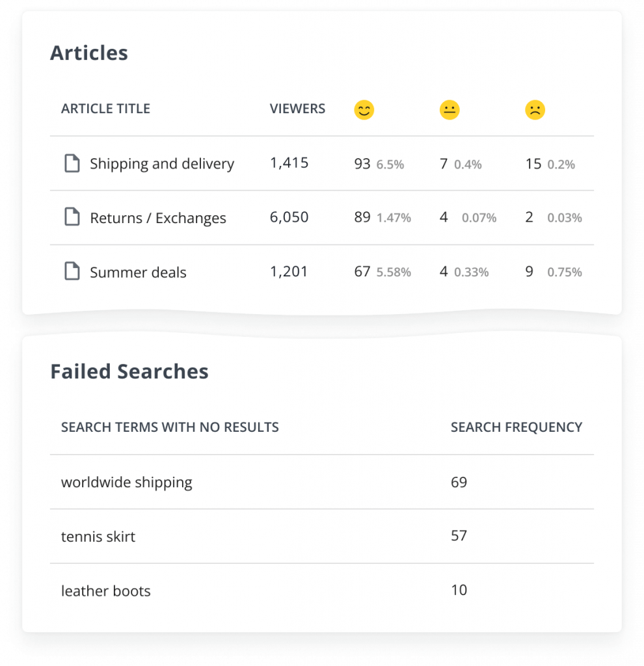Click the sad face column icon
644x666 pixels.
click(x=535, y=110)
